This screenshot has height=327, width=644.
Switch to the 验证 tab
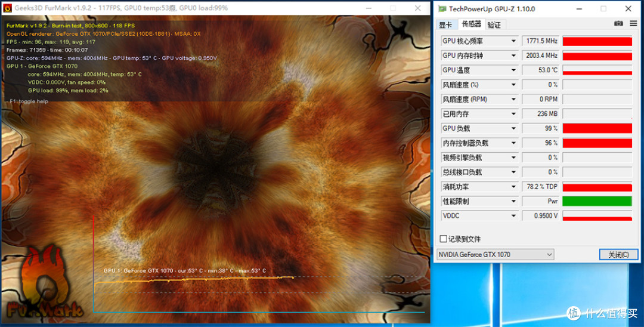coord(494,25)
